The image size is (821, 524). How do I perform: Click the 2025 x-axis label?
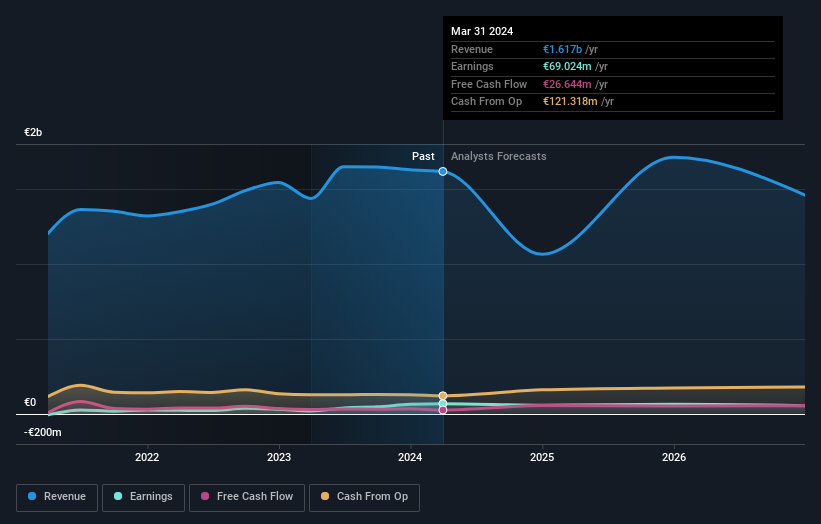click(542, 457)
